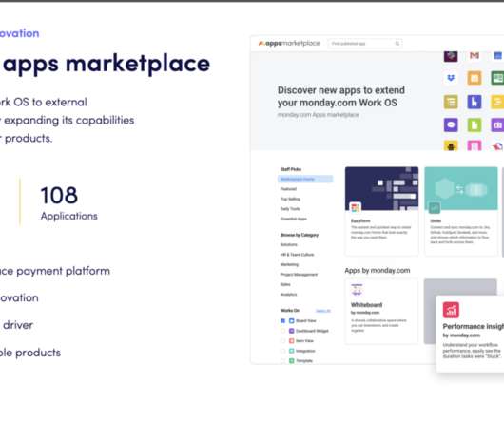Select the Featured sidebar item
The width and height of the screenshot is (504, 421).
[x=288, y=189]
